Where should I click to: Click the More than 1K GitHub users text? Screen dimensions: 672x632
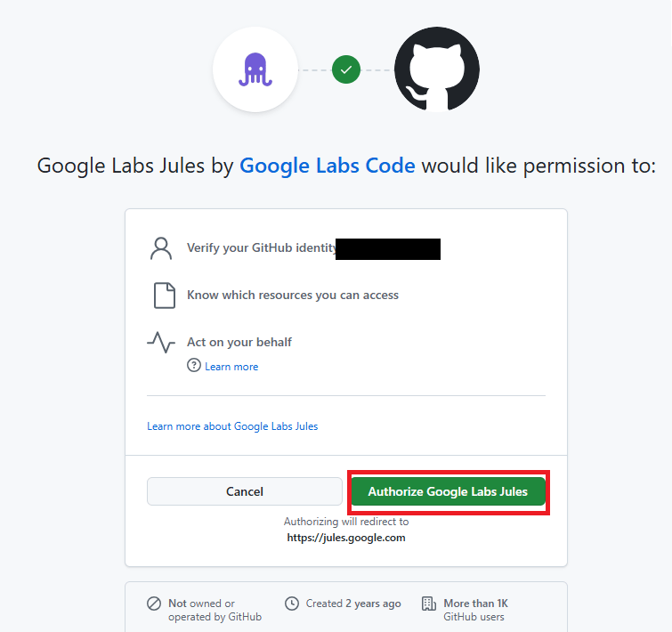475,610
